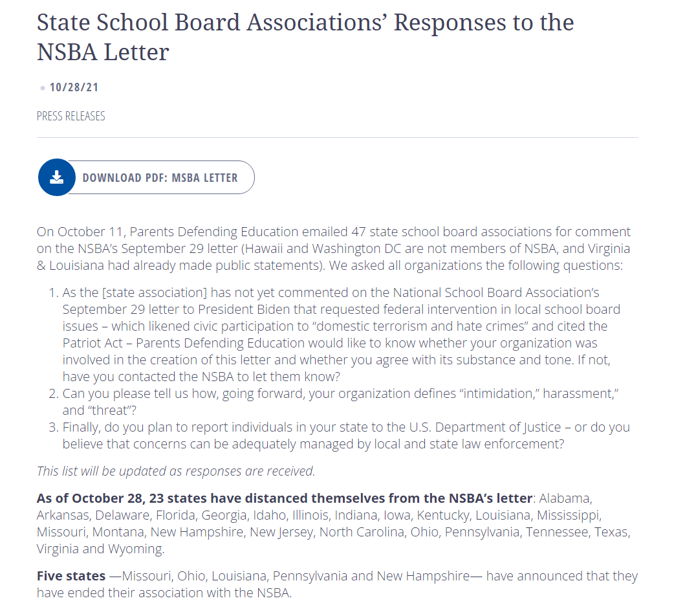Image resolution: width=674 pixels, height=616 pixels.
Task: Click the bold "Five states" text
Action: click(x=71, y=576)
